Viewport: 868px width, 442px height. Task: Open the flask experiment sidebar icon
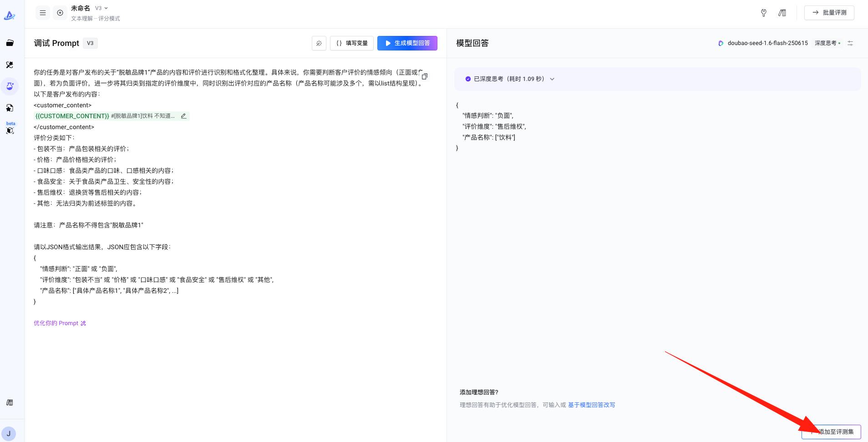[10, 86]
